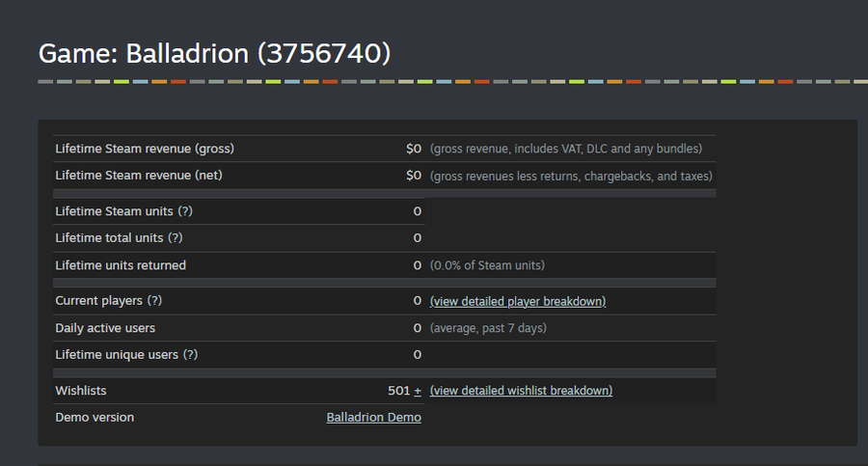
Task: Click the (?) hint beside Lifetime unique users
Action: pos(190,354)
